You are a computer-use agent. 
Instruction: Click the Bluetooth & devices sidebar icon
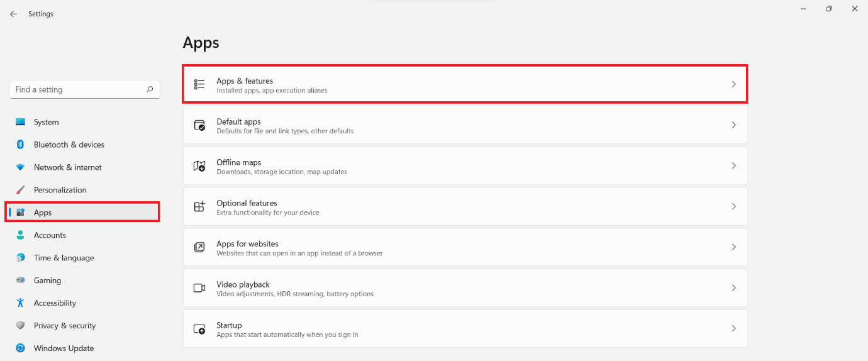[x=21, y=145]
